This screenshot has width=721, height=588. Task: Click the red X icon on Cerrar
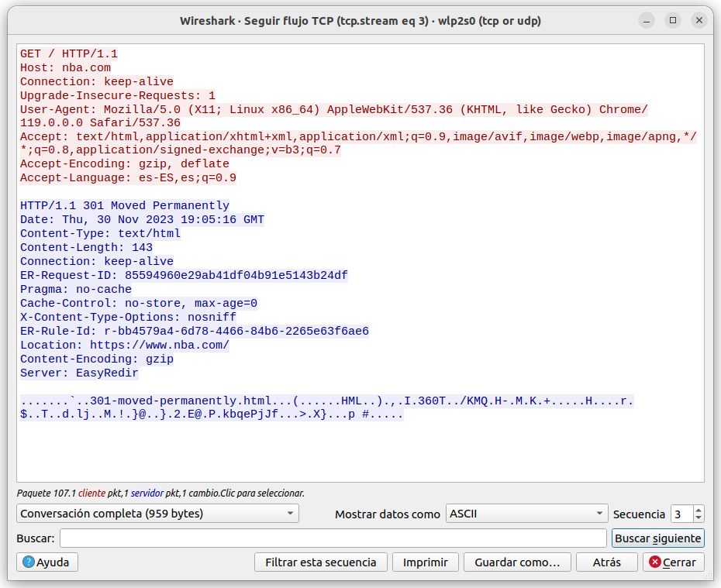click(x=655, y=562)
